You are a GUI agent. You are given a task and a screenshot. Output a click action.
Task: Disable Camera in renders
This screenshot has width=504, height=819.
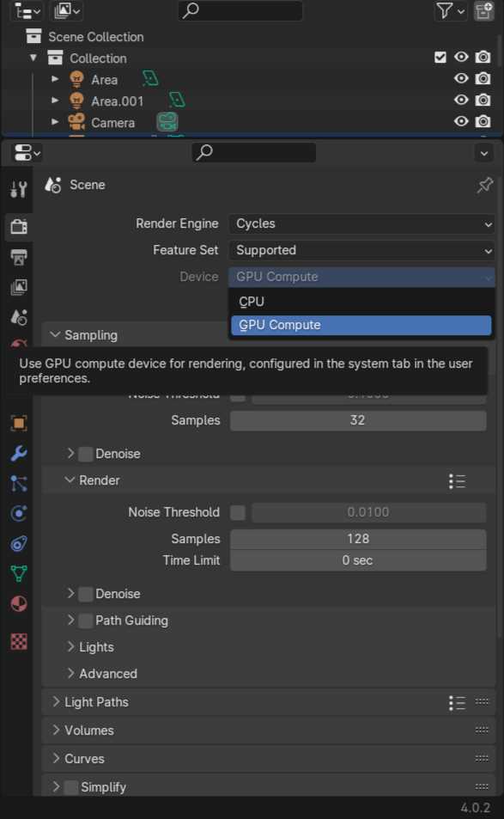pos(483,121)
